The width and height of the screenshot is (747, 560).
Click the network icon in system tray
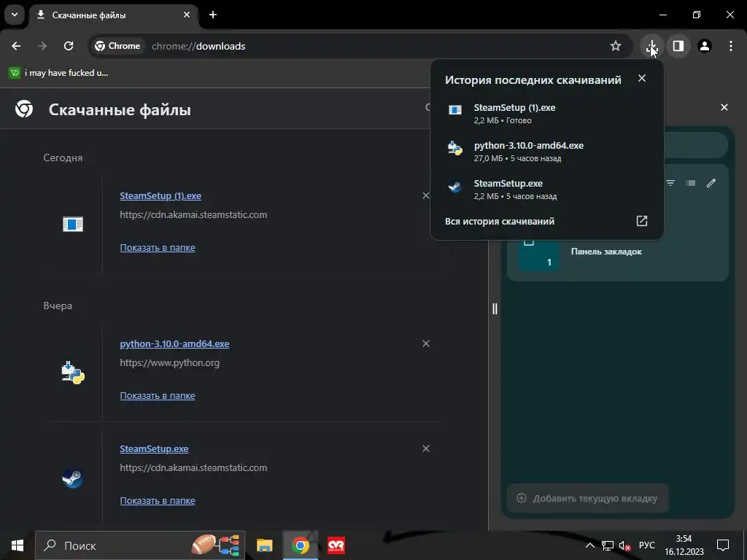coord(608,545)
